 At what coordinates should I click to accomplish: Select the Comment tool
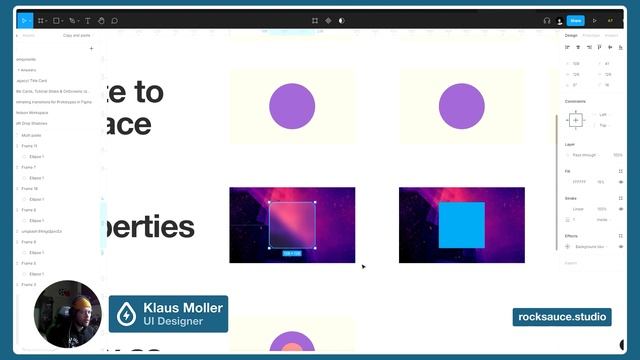click(115, 20)
